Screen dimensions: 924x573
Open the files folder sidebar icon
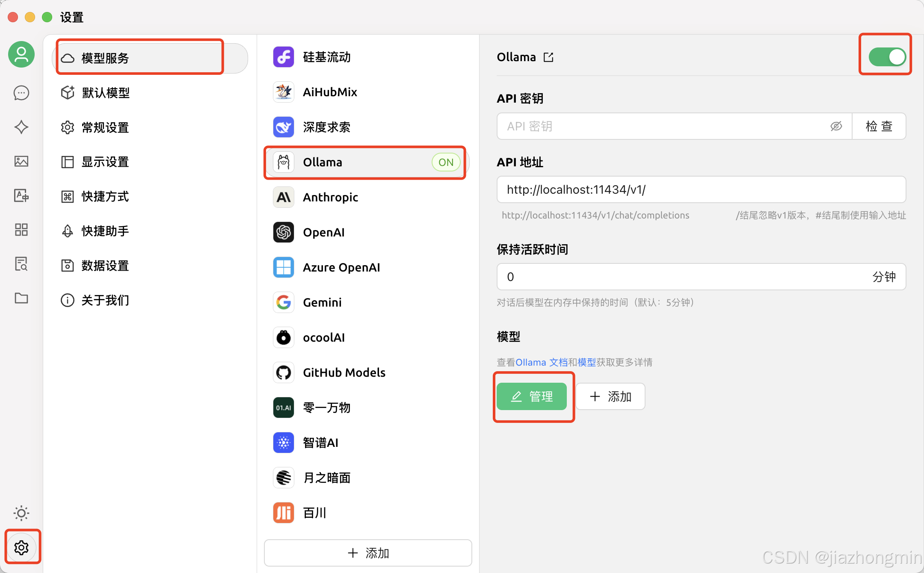point(21,298)
